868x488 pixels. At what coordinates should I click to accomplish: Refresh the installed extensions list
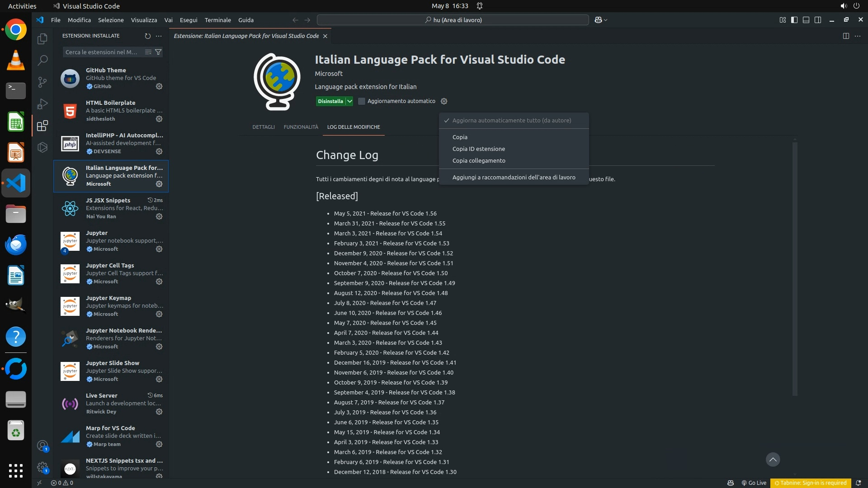[147, 36]
